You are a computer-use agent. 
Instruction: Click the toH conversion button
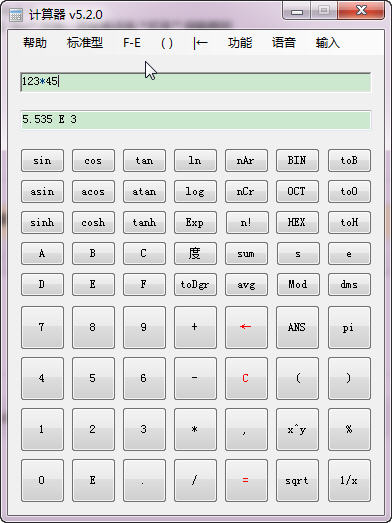tap(349, 222)
